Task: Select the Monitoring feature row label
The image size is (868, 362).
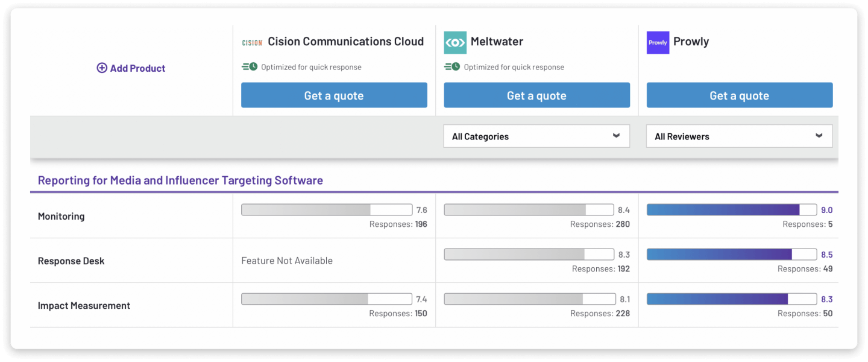Action: point(61,216)
